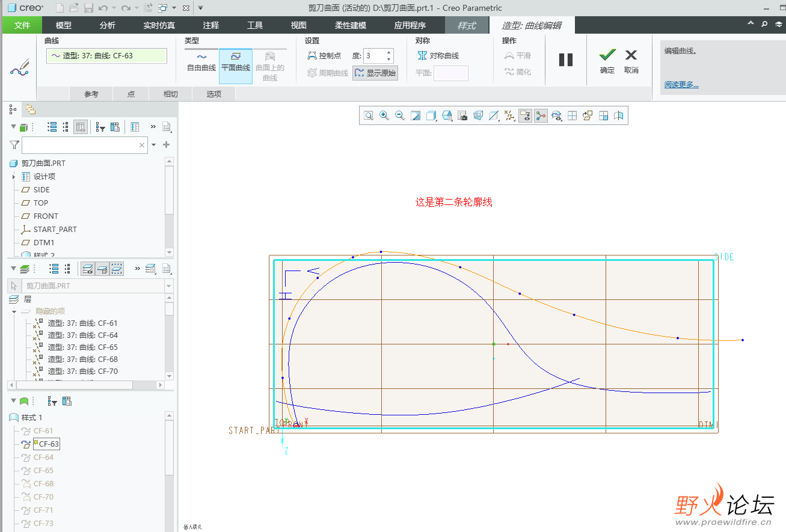
Task: Click the camera snapshot view icon
Action: point(462,115)
